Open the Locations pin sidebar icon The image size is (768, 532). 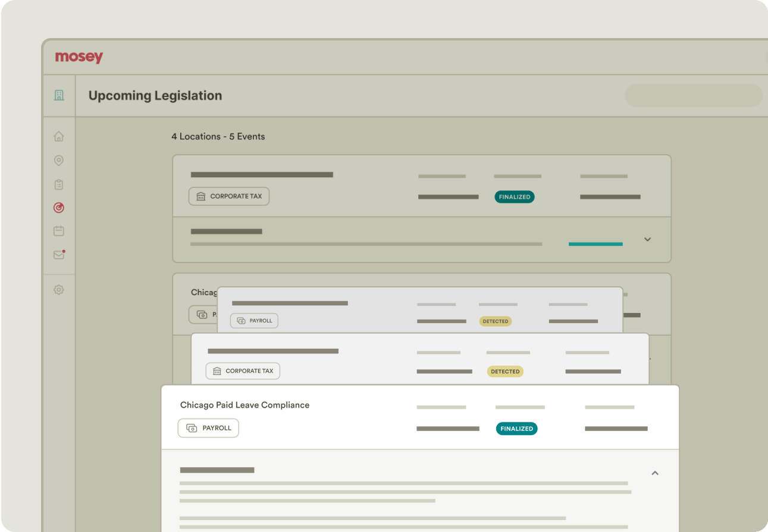(x=58, y=161)
